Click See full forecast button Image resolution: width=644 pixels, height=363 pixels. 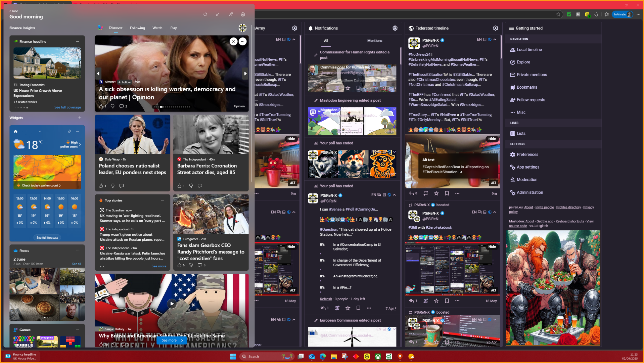47,238
